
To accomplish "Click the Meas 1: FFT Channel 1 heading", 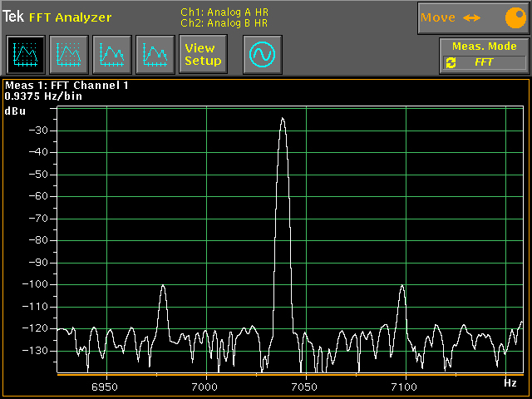I will [67, 86].
